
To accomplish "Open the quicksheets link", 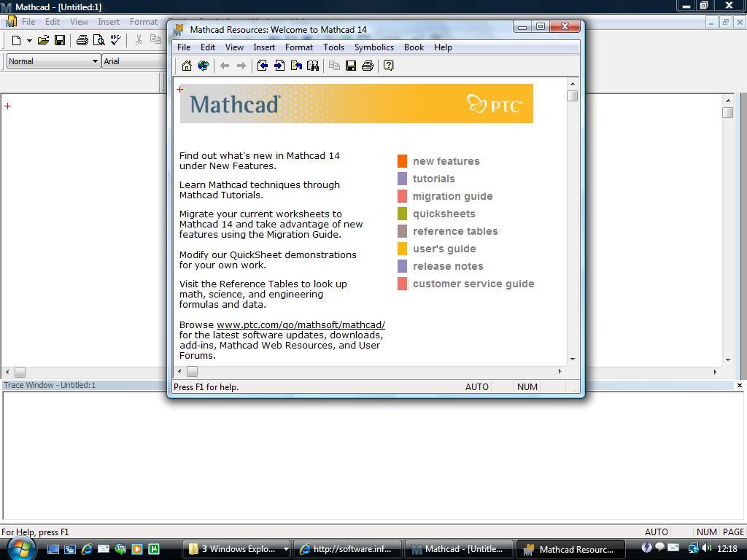I will 444,214.
